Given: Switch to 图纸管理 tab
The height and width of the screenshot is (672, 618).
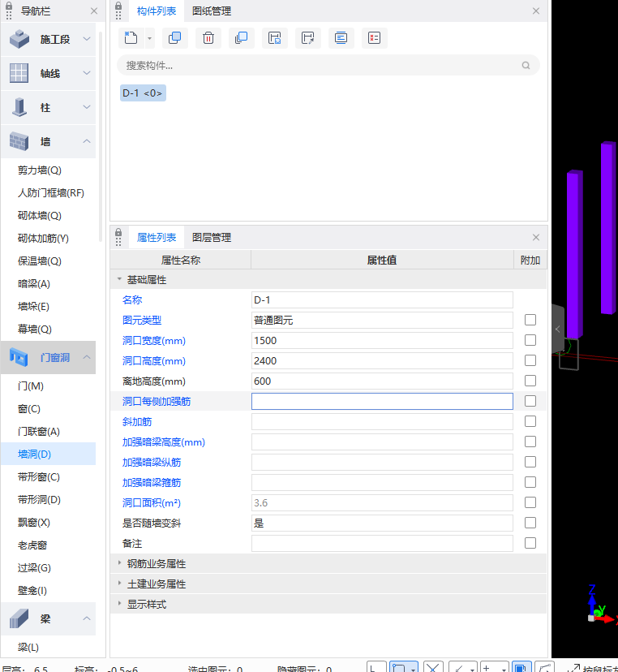Looking at the screenshot, I should pos(212,11).
